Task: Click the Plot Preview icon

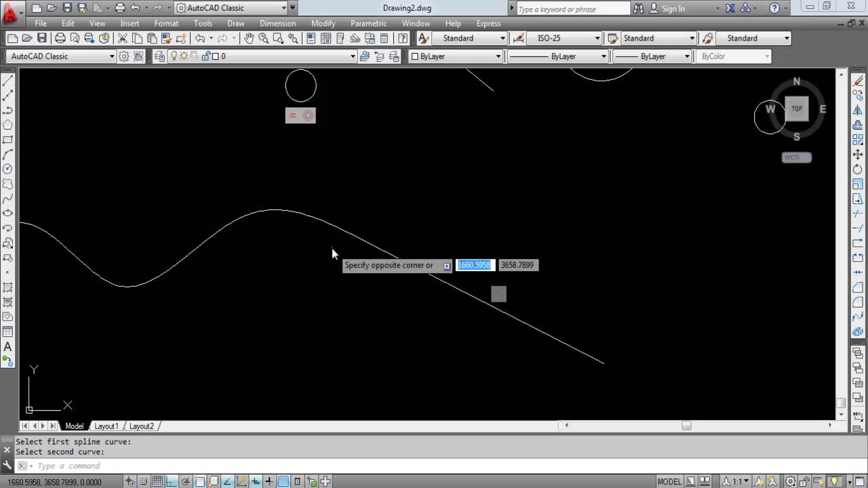Action: (75, 39)
